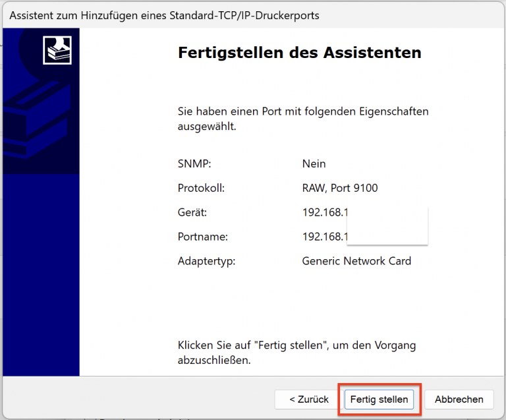This screenshot has height=420, width=506.
Task: Click the Portname IP address value
Action: tap(323, 237)
